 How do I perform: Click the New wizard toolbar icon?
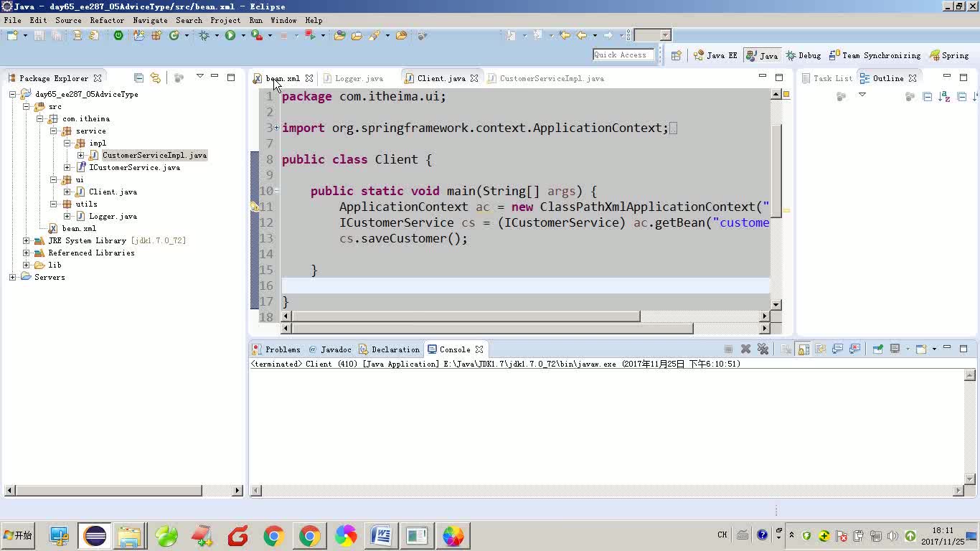pos(13,35)
